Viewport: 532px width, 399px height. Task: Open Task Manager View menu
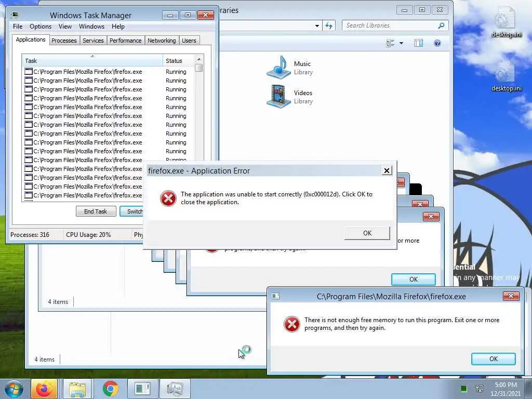(x=65, y=26)
